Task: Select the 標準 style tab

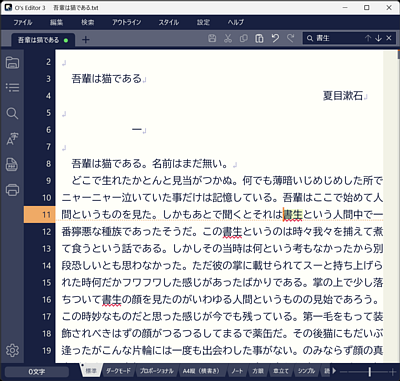Action: pos(91,371)
